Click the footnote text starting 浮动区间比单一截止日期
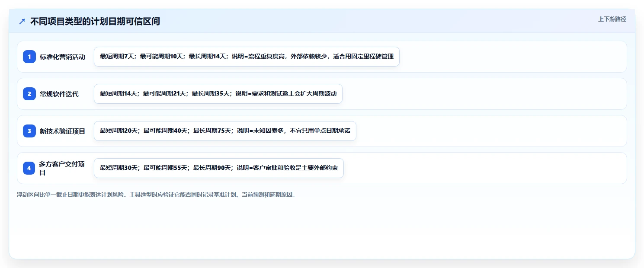 pos(157,195)
